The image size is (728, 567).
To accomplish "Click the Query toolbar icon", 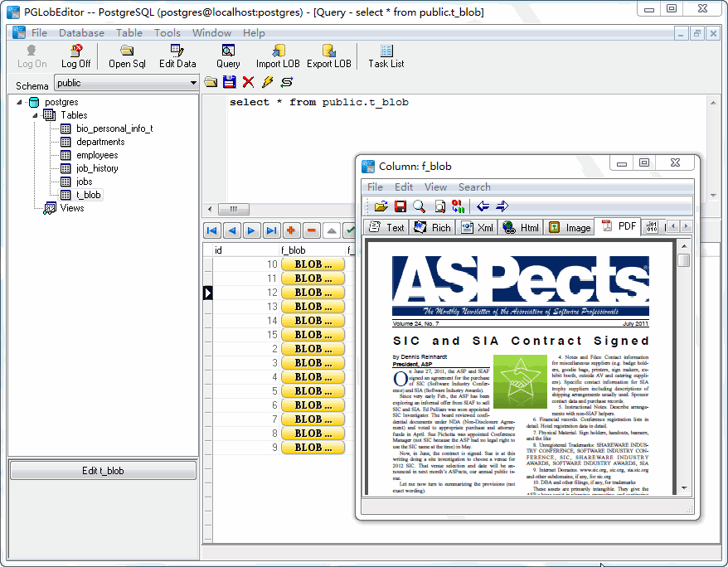I will tap(228, 56).
